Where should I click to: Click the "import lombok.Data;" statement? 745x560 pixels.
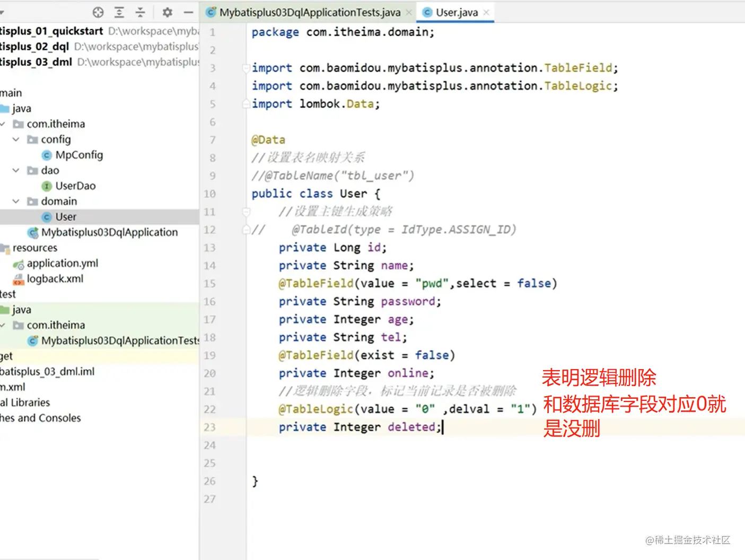pos(316,104)
